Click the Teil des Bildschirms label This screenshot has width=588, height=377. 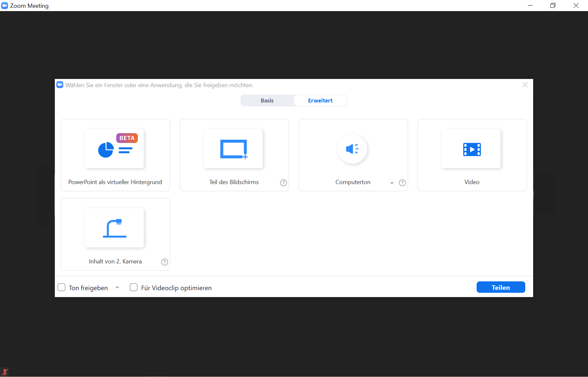[234, 182]
